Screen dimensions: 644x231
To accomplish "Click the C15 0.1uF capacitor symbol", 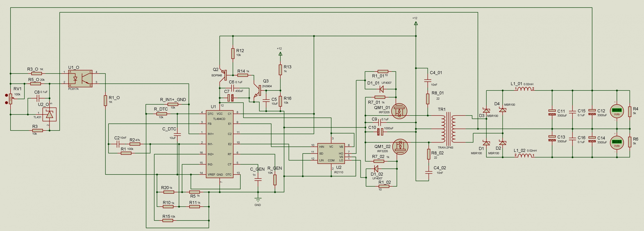I will tap(572, 112).
